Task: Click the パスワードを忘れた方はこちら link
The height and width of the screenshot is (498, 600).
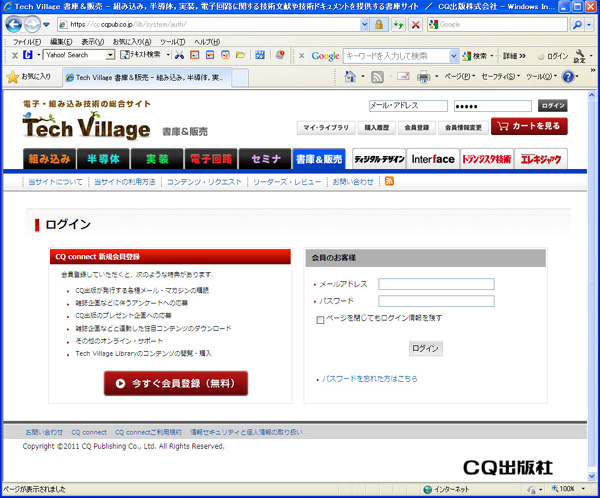Action: click(370, 379)
